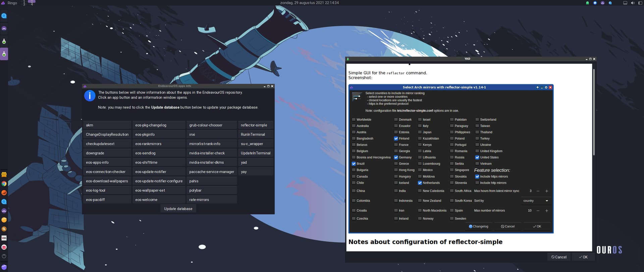Switch to workspace 2 in top panel
644x272 pixels.
click(32, 2)
